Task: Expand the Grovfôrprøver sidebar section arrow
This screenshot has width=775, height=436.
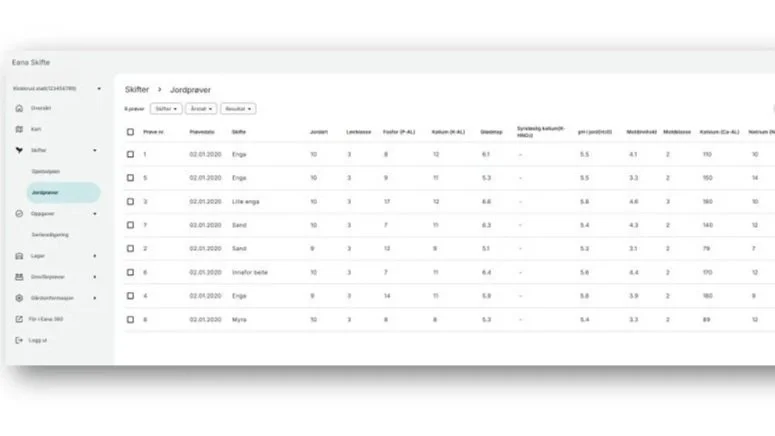Action: coord(95,277)
